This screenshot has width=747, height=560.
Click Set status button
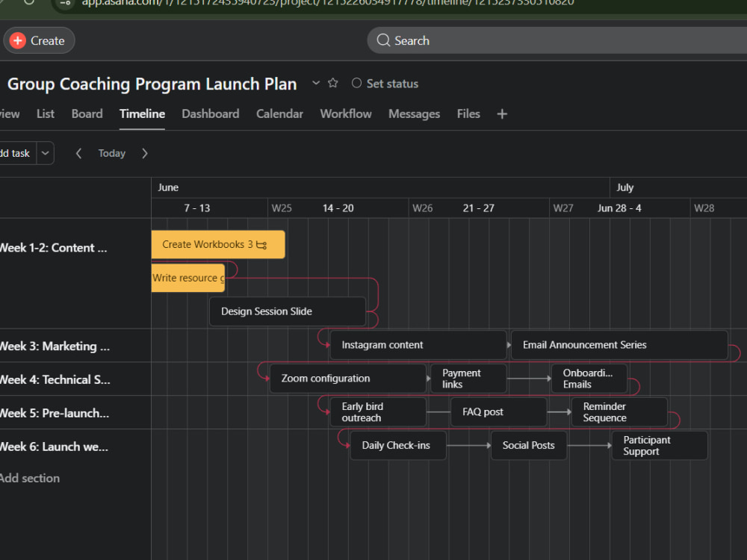[385, 84]
